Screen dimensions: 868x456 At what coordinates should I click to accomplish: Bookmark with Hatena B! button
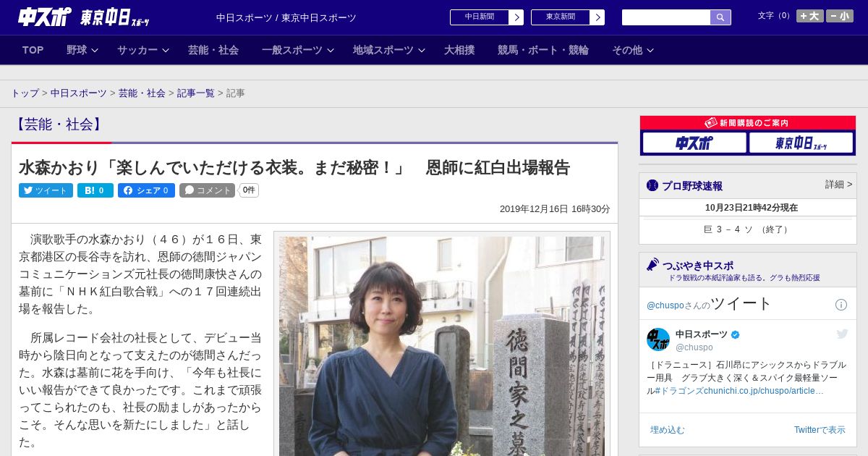pyautogui.click(x=95, y=190)
